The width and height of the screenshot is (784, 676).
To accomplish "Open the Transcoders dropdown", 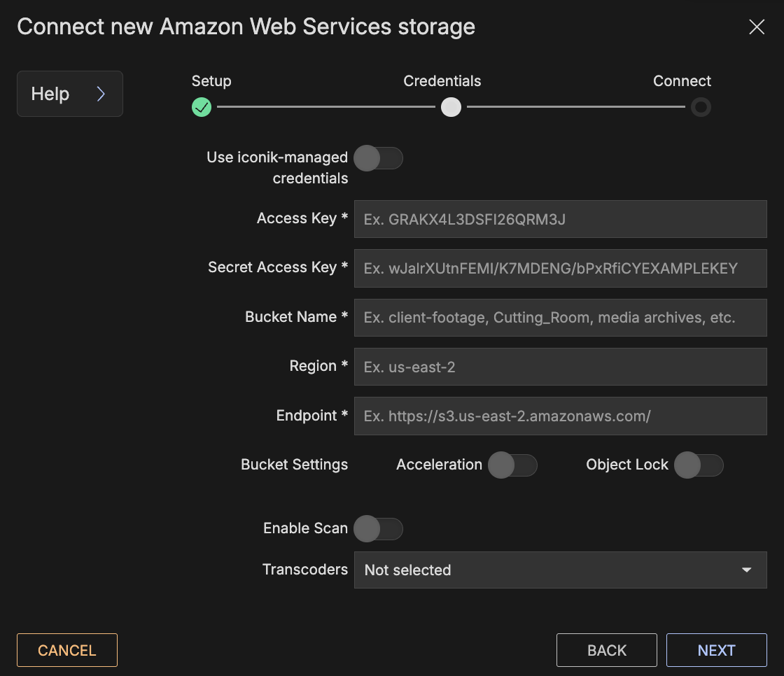I will tap(546, 570).
